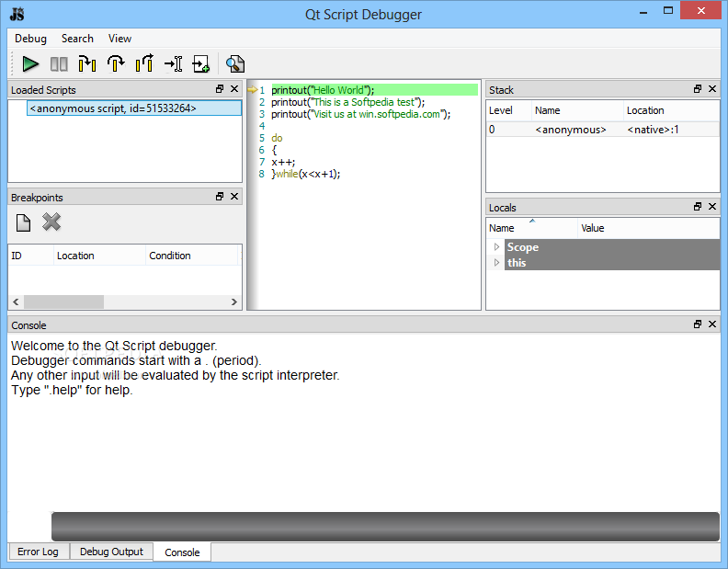Expand the 'this' tree node
This screenshot has height=569, width=728.
[x=496, y=262]
